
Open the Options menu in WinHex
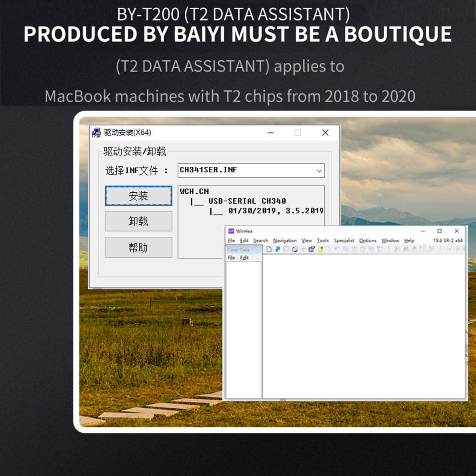367,241
